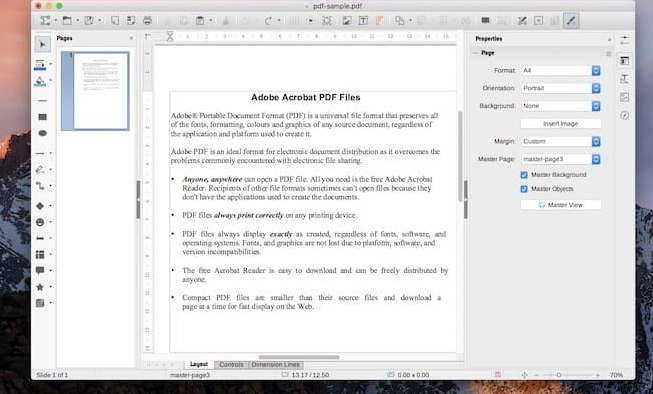The image size is (653, 394).
Task: Switch to the Layout layer tab
Action: pos(199,364)
